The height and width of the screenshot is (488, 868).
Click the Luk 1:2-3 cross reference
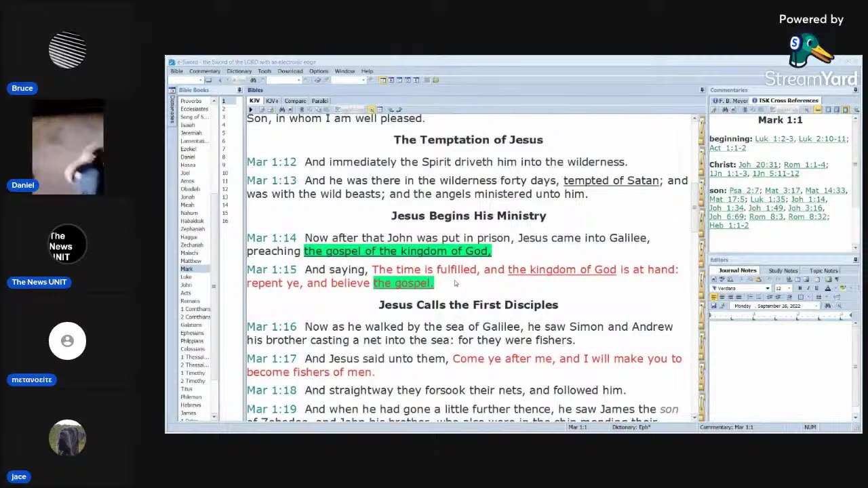[x=774, y=139]
